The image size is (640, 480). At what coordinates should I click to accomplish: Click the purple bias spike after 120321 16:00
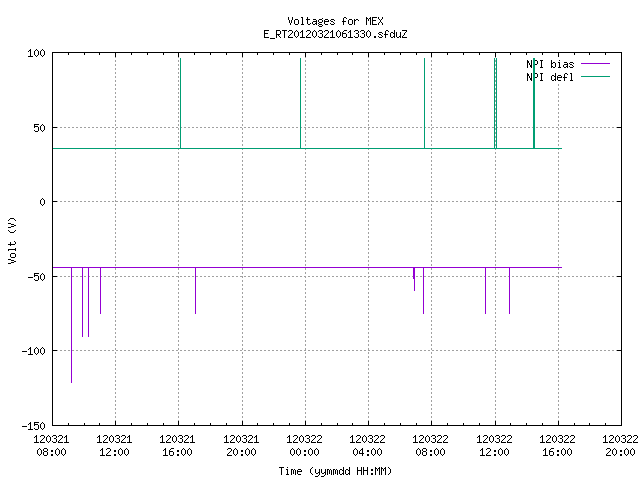[196, 291]
